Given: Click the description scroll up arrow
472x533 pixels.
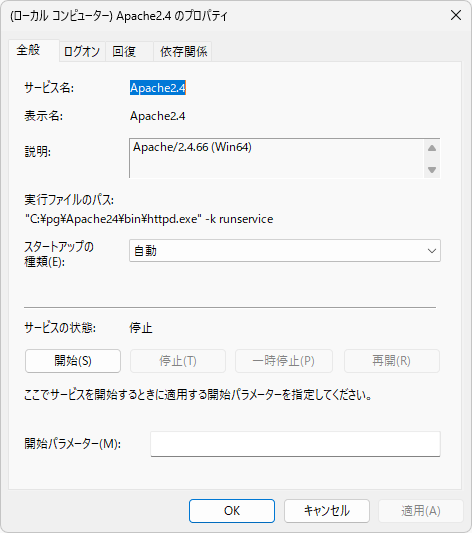Looking at the screenshot, I should tap(432, 148).
